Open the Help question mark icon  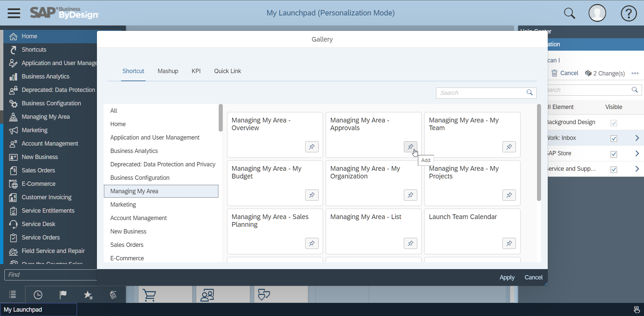[x=629, y=13]
